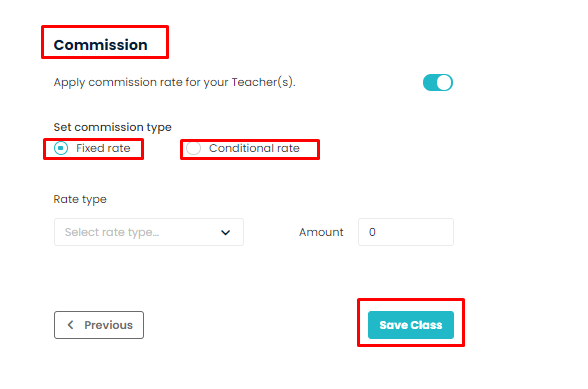Click the 'Conditional rate' label text
This screenshot has height=389, width=588.
pyautogui.click(x=254, y=148)
